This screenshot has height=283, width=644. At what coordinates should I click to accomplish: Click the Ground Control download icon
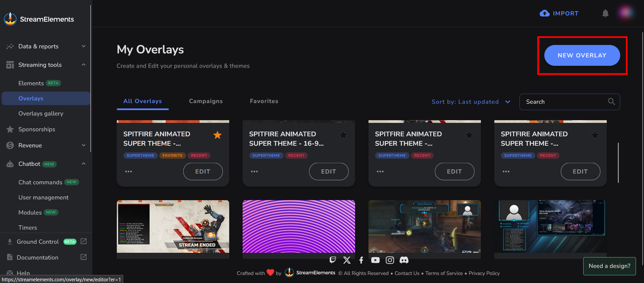(10, 242)
